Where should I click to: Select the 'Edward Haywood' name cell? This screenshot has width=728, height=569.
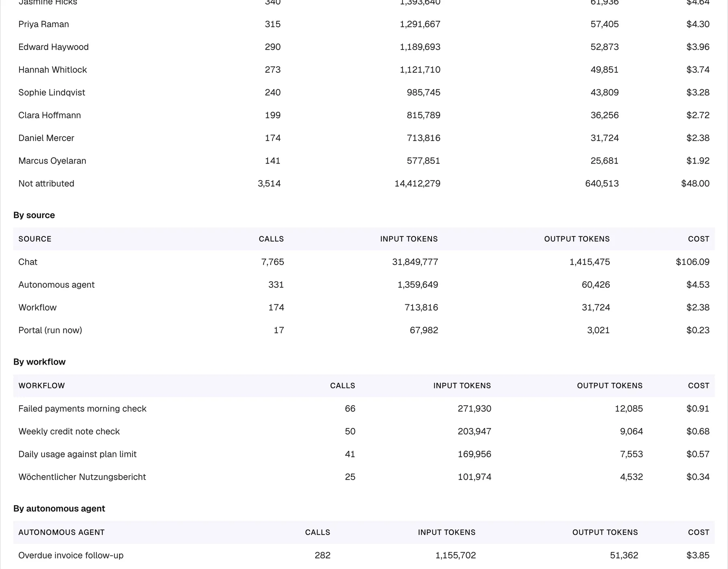pos(53,47)
